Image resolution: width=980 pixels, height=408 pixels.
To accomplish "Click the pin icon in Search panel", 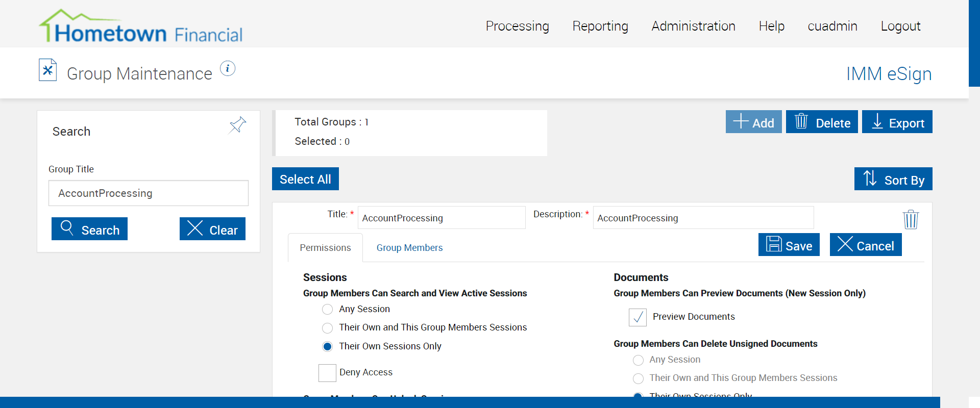I will coord(238,124).
